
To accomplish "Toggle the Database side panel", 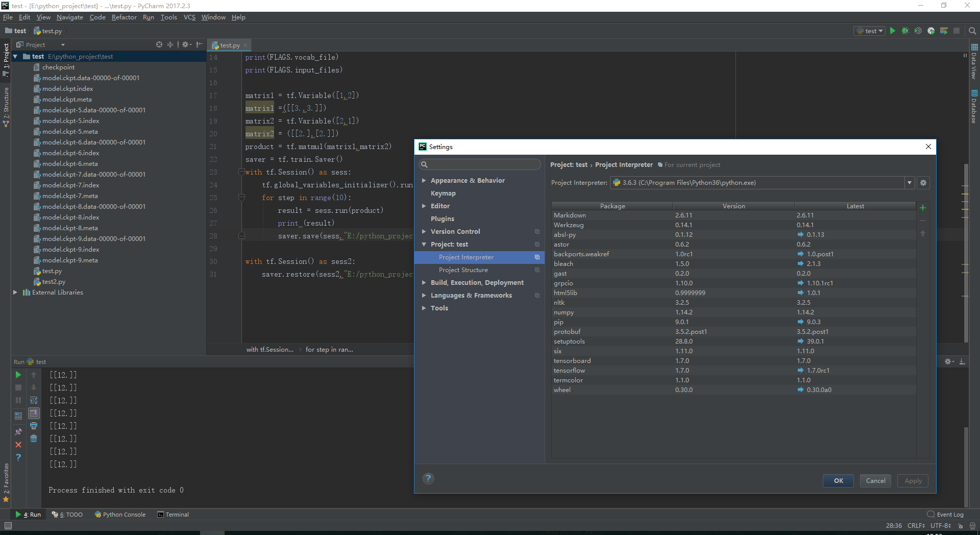I will click(974, 107).
